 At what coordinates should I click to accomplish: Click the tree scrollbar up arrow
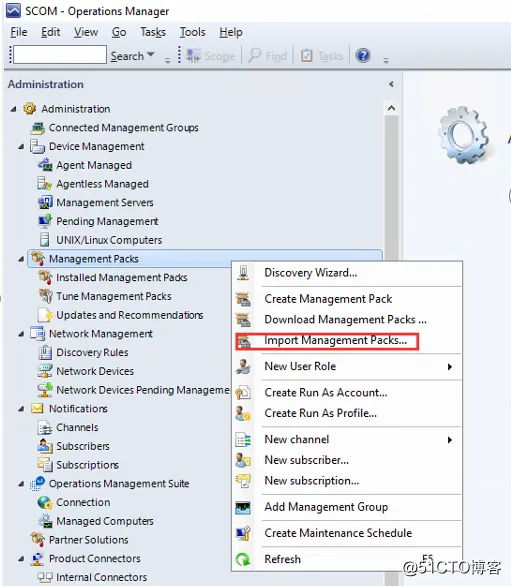coord(391,108)
